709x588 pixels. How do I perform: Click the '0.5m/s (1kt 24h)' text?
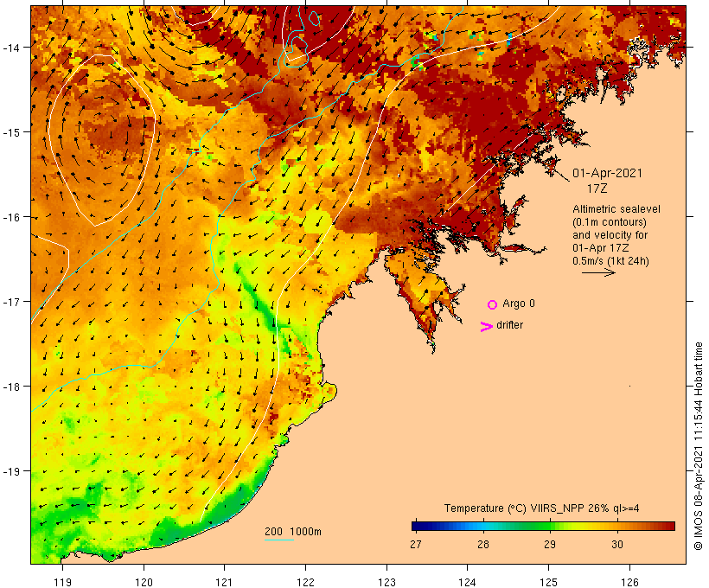(611, 261)
